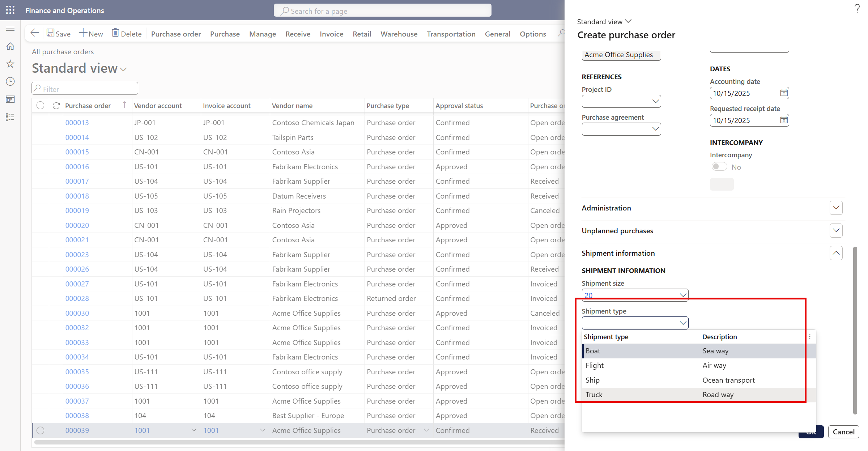868x451 pixels.
Task: Expand the Administration section
Action: point(836,208)
